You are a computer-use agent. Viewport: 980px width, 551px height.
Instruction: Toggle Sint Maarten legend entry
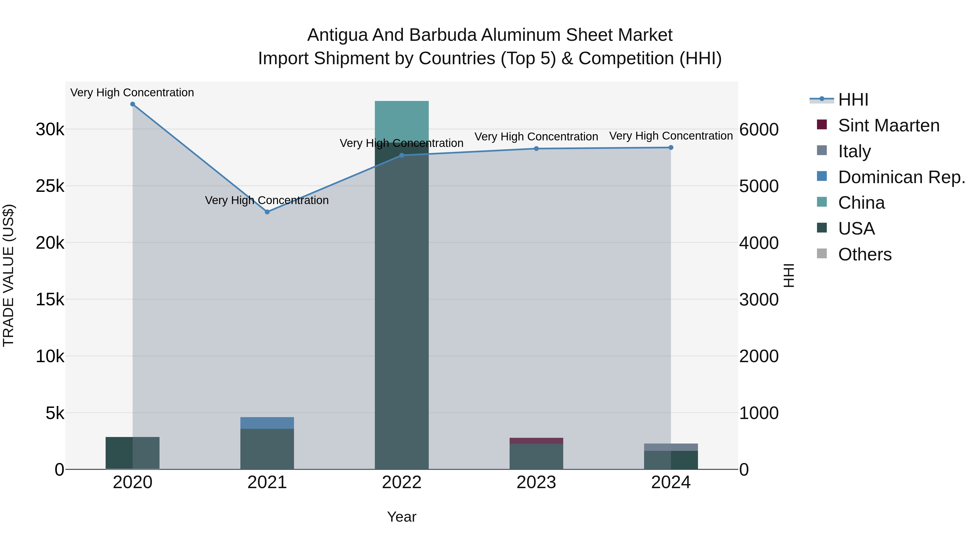point(878,125)
